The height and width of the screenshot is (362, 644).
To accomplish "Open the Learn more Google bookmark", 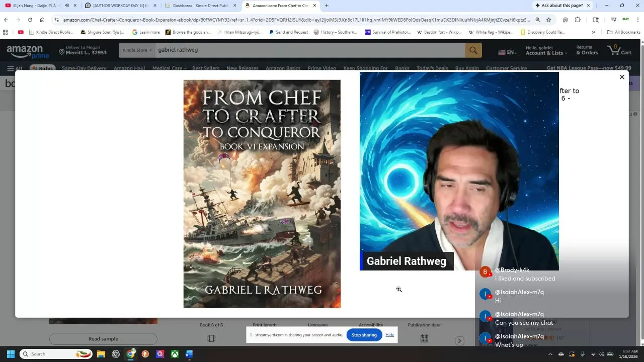I will point(146,32).
